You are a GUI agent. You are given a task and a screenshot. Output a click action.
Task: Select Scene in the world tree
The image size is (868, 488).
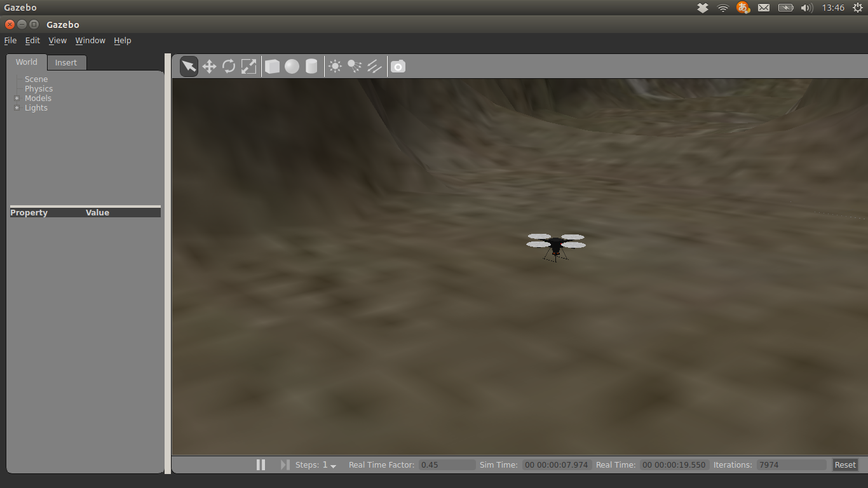coord(36,79)
